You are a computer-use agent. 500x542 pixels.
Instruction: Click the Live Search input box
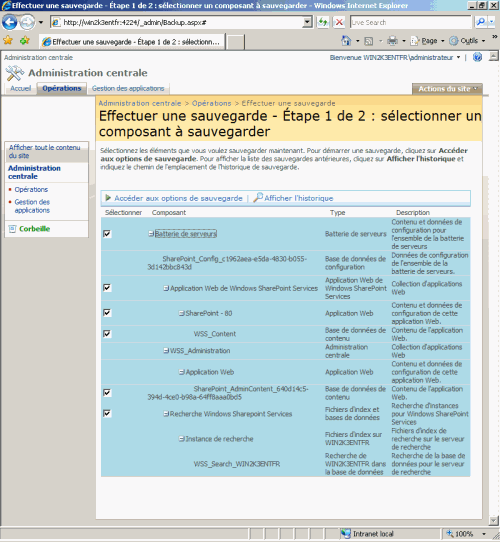[410, 22]
